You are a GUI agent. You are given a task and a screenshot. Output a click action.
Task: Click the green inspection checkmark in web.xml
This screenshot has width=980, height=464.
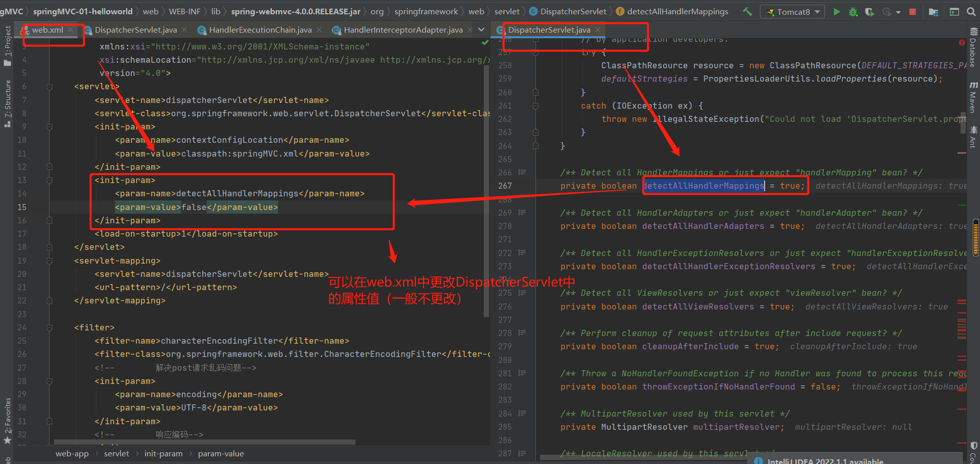pos(485,43)
